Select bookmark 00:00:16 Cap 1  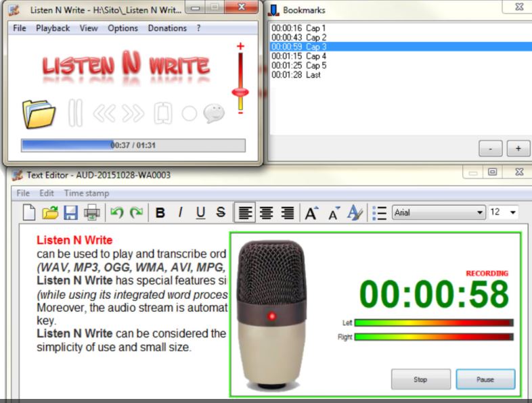tap(401, 28)
